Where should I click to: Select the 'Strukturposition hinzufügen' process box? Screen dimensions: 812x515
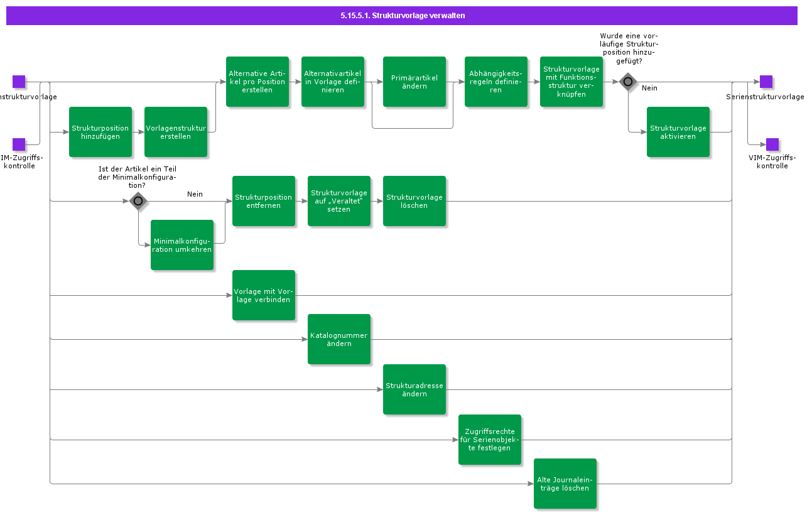100,132
